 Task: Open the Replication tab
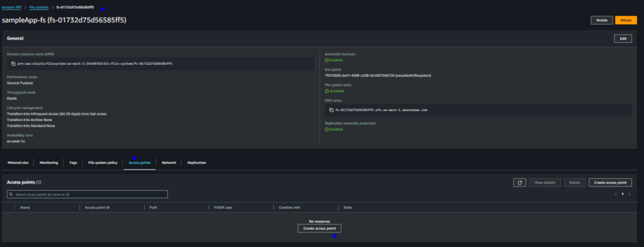(x=197, y=163)
